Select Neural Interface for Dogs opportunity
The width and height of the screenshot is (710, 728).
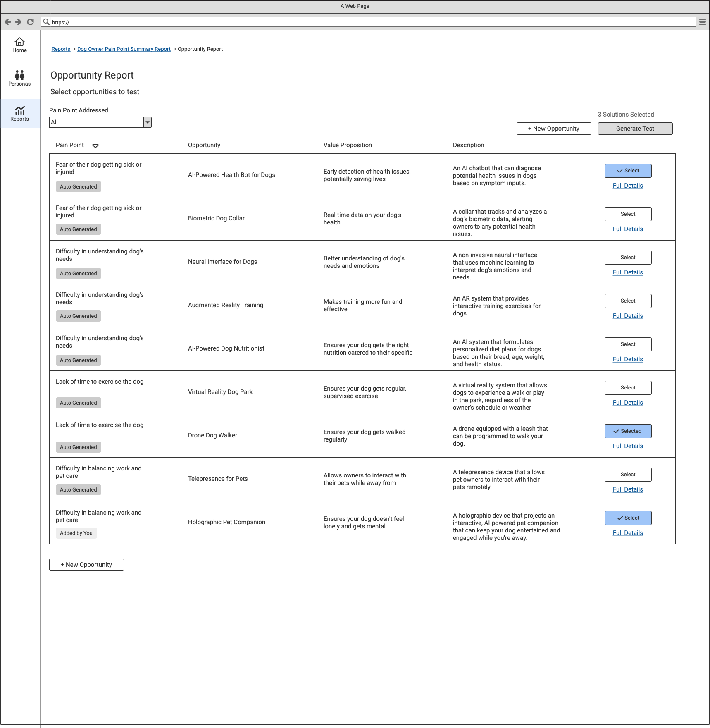point(628,258)
